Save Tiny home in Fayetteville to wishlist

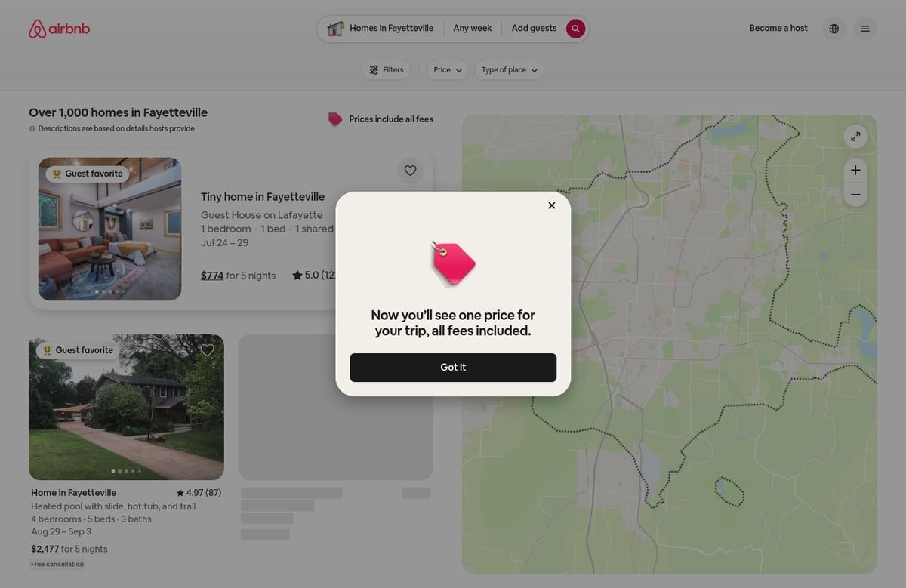pyautogui.click(x=410, y=171)
